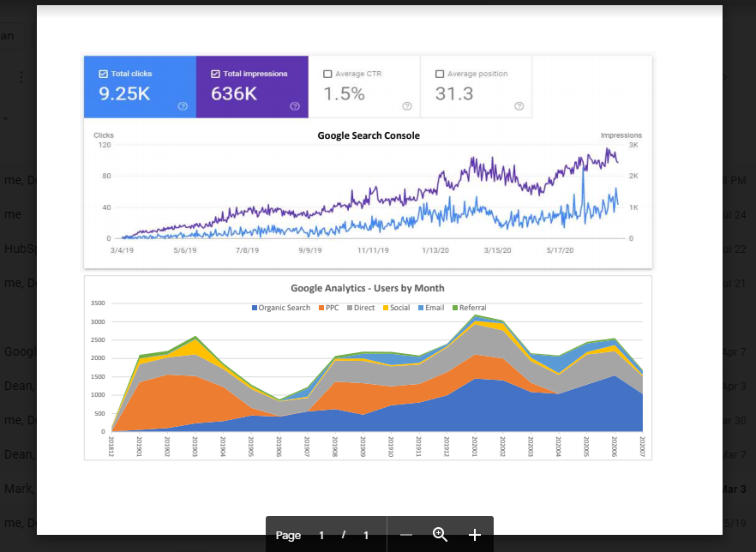Open help icon on Average position card
Viewport: 756px width, 552px height.
(519, 106)
